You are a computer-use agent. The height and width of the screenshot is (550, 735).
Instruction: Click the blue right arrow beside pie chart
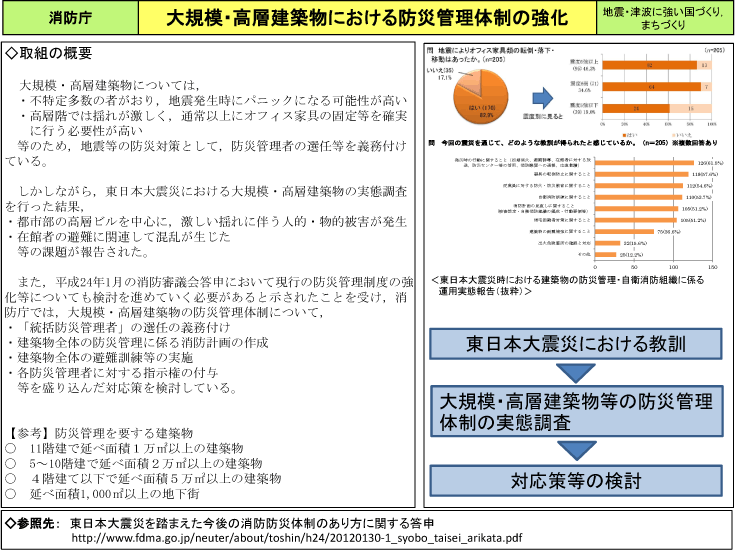point(543,98)
